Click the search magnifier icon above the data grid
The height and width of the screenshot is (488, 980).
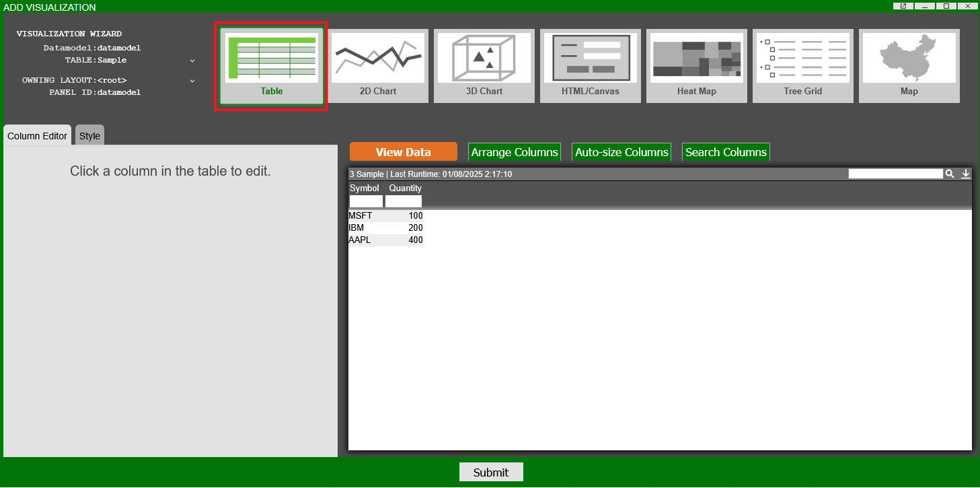coord(950,174)
